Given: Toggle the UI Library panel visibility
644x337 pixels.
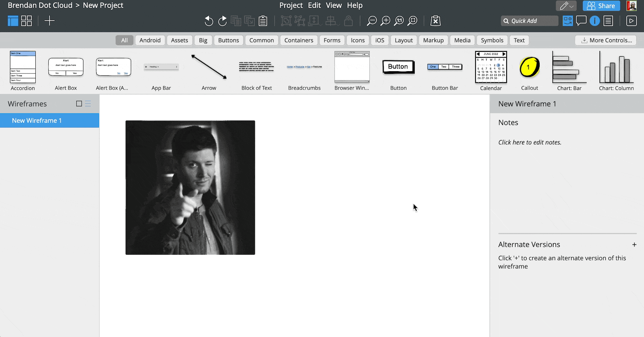Looking at the screenshot, I should (x=567, y=21).
